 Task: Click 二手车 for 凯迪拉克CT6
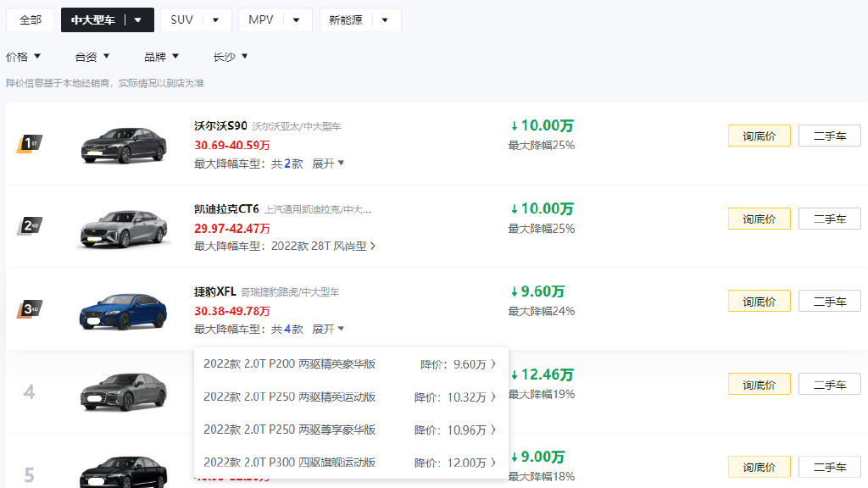(830, 219)
